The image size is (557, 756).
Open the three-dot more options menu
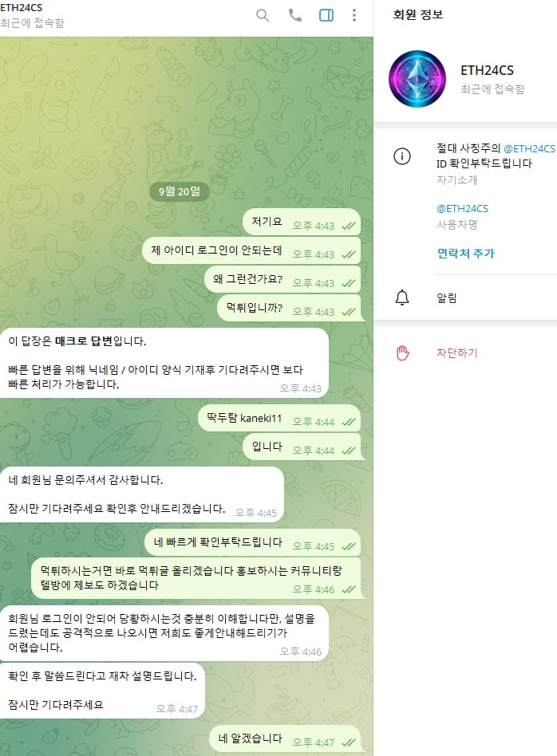354,15
